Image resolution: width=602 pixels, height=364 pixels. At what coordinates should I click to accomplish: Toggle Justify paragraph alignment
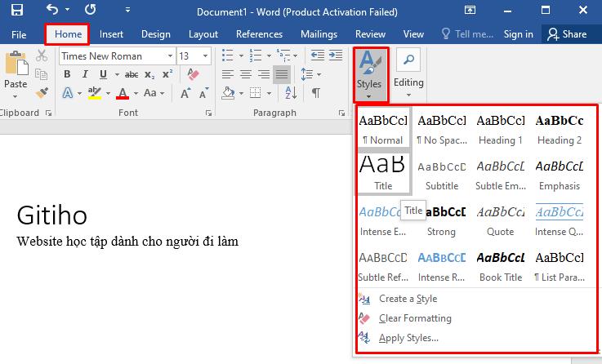[281, 74]
